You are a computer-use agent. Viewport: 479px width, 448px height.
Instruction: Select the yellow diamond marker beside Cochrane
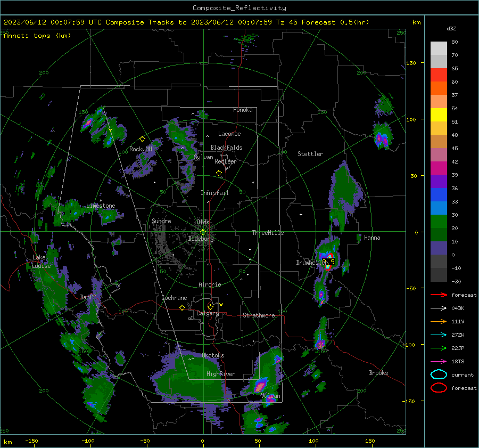click(182, 307)
